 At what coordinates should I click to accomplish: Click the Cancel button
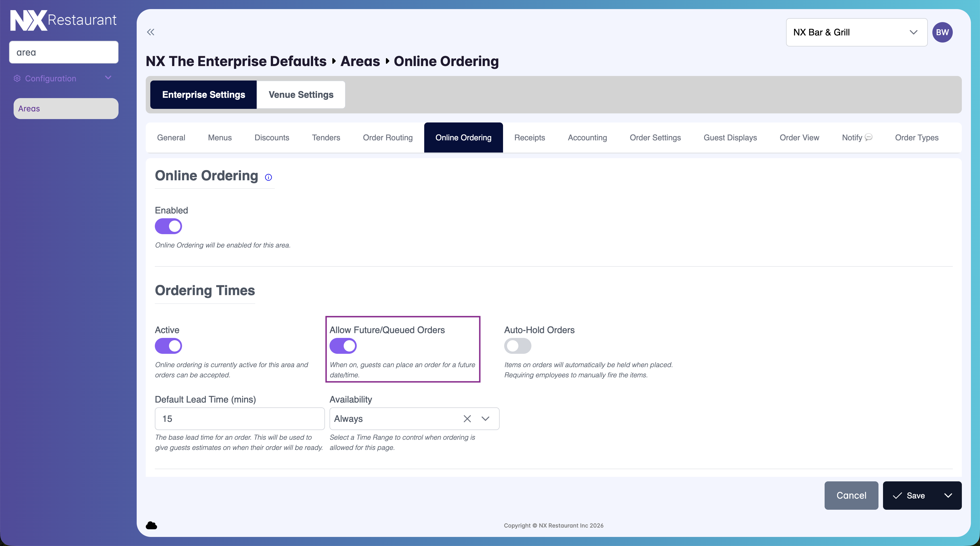point(851,496)
